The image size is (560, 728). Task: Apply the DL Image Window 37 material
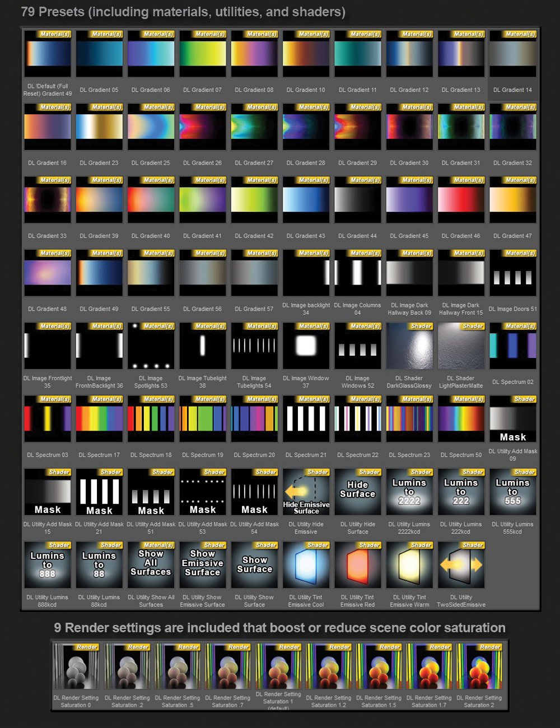(x=306, y=346)
